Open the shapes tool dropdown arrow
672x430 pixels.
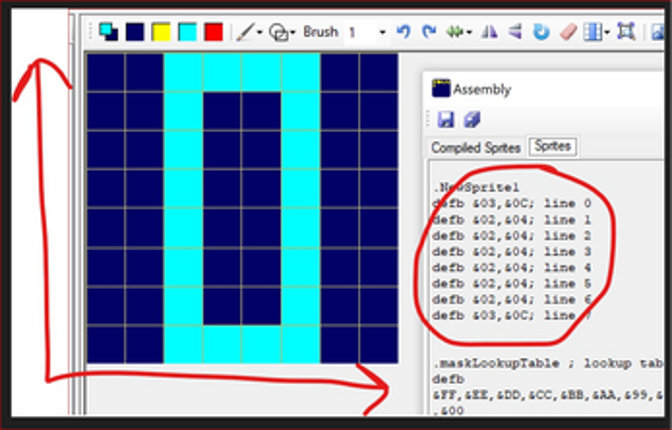point(293,33)
